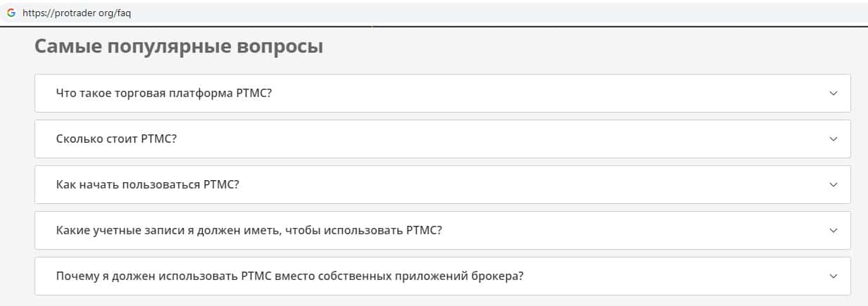The width and height of the screenshot is (868, 306).
Task: Click the heading "Самые популярные вопросы"
Action: 179,47
